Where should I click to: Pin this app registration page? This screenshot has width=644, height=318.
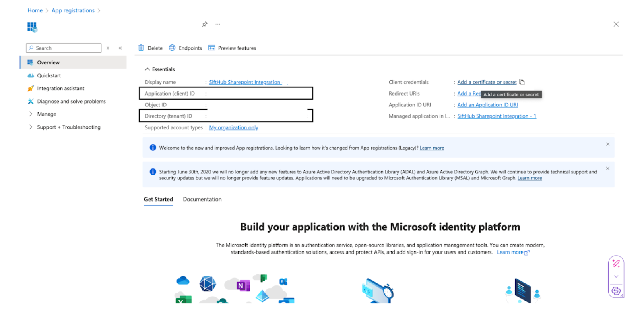(x=204, y=24)
